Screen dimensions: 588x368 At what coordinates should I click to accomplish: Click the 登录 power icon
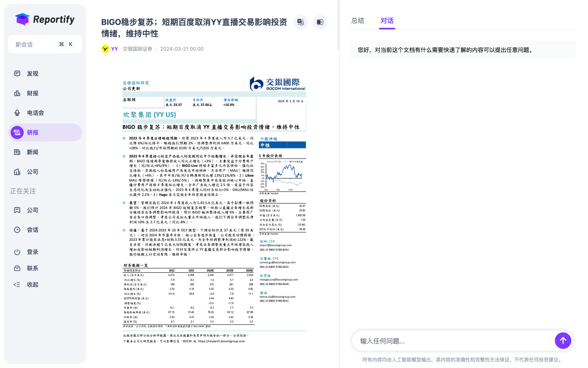tap(17, 252)
